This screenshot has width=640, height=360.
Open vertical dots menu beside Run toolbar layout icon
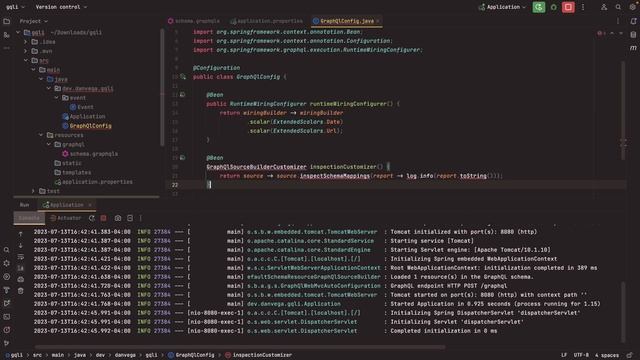(141, 218)
